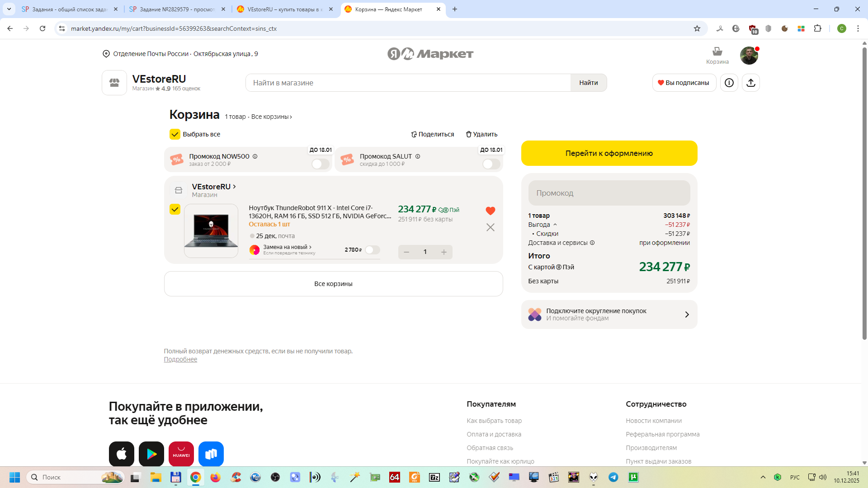
Task: Delete the laptop with X icon
Action: 490,227
